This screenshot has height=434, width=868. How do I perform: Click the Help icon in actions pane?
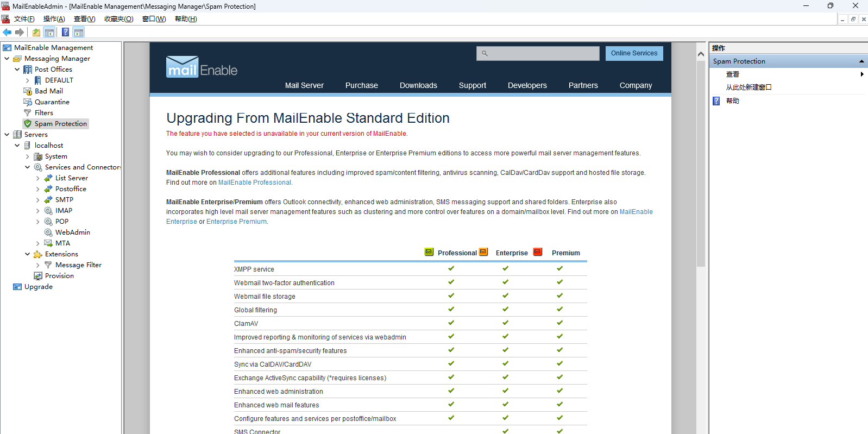tap(716, 101)
